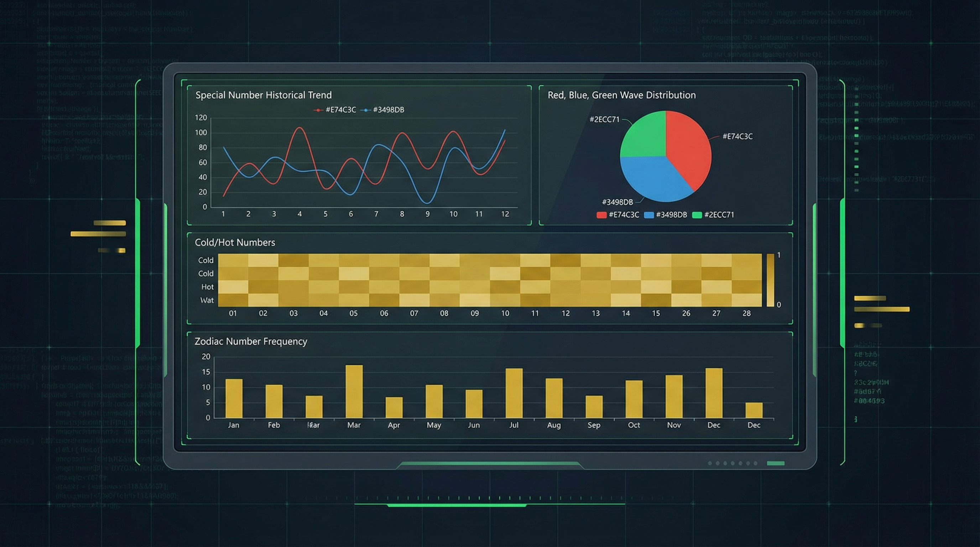The width and height of the screenshot is (980, 547).
Task: Click x-axis label 12 on trend chart
Action: 505,214
